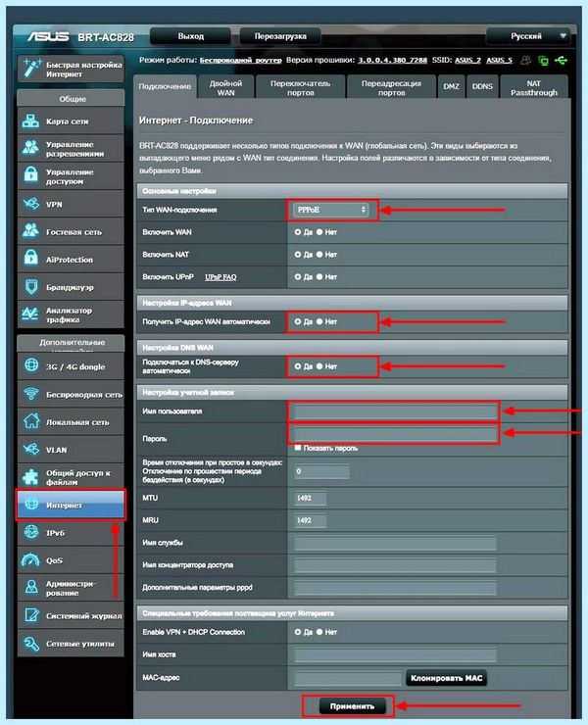Click the Интернет globe icon in the sidebar

tap(31, 504)
